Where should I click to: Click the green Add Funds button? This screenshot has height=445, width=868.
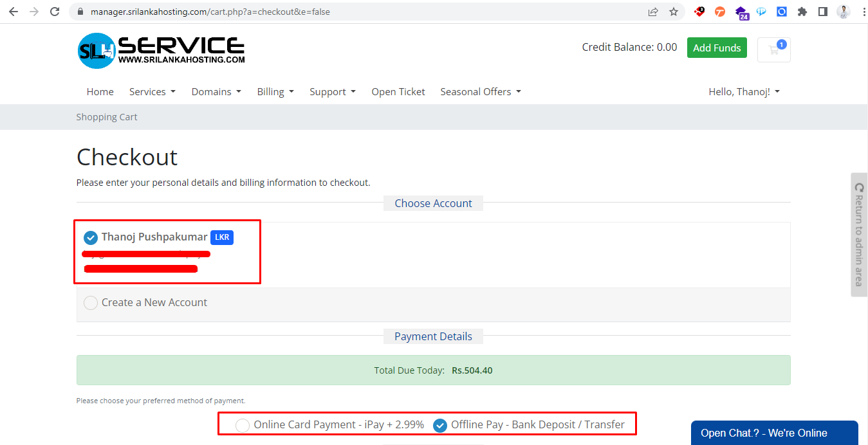point(717,48)
